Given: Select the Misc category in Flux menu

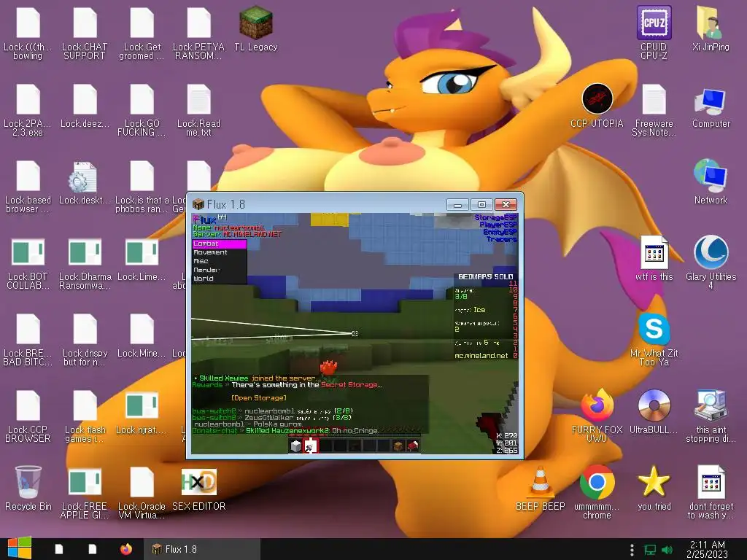Looking at the screenshot, I should coord(219,261).
